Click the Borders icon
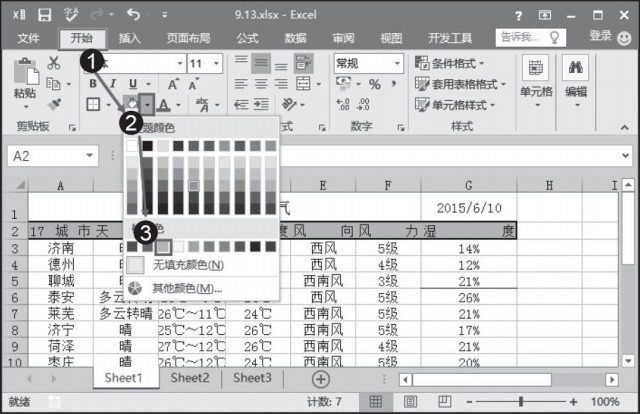Screen dimensions: 640x414 pos(93,105)
